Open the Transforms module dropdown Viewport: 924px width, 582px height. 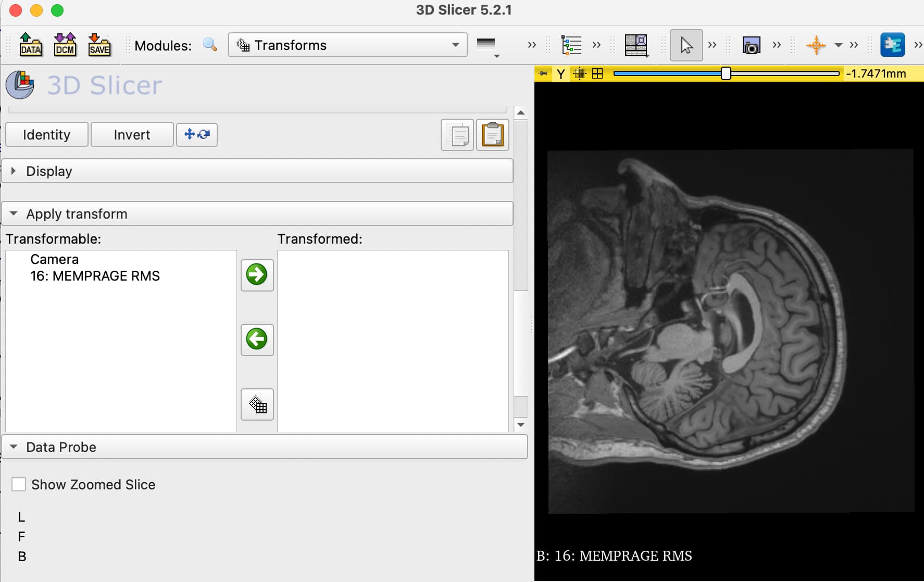(347, 45)
